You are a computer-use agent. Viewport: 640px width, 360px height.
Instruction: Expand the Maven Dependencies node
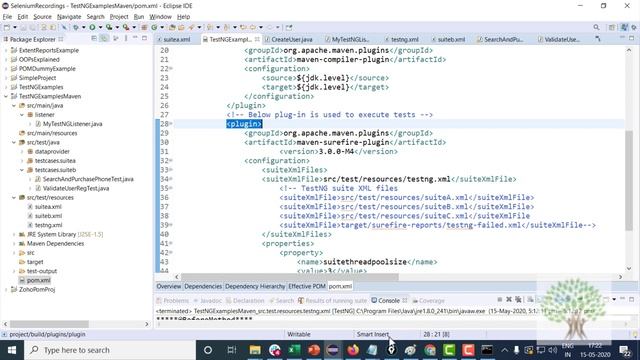[14, 244]
